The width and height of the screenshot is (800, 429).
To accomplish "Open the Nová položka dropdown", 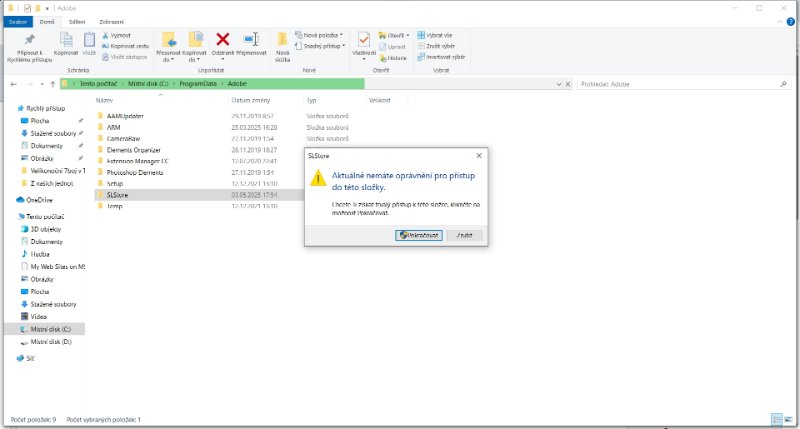I will [319, 35].
